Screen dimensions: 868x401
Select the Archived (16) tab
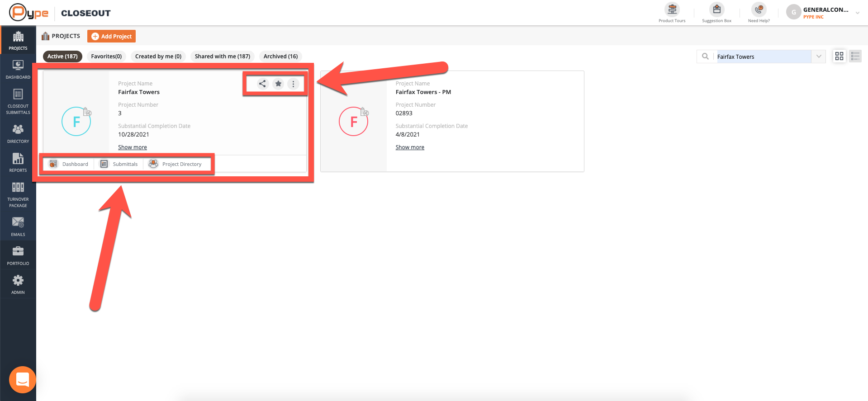[281, 57]
